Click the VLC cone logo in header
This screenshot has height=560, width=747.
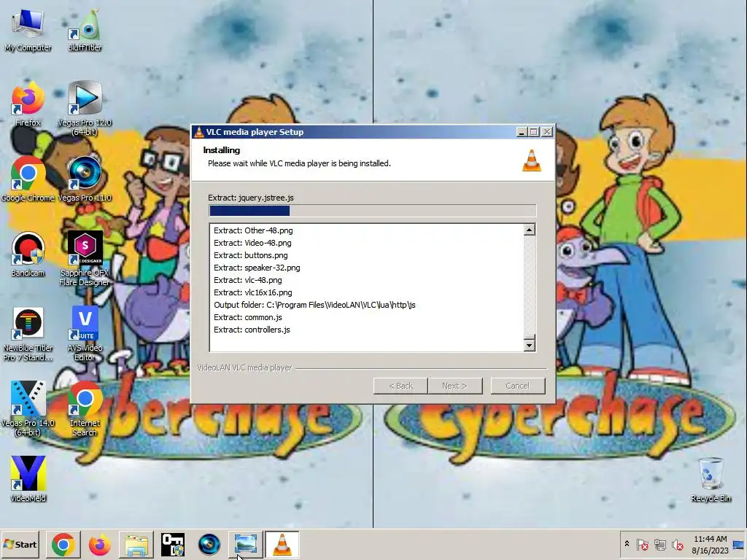click(x=532, y=160)
